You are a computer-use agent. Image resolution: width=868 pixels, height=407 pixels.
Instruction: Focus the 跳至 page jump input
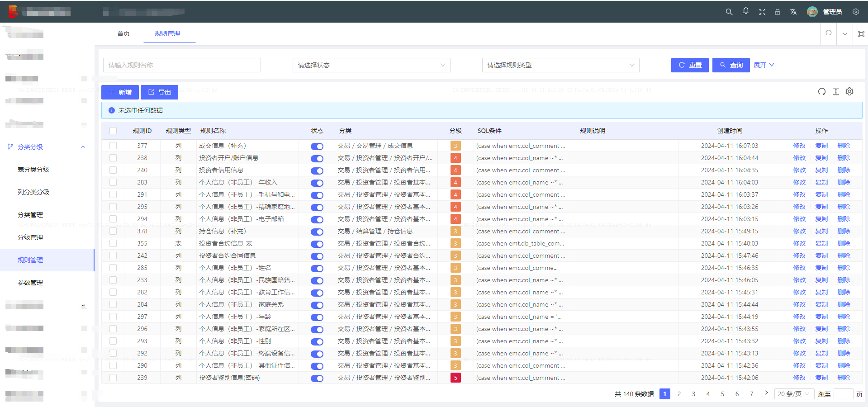[843, 394]
